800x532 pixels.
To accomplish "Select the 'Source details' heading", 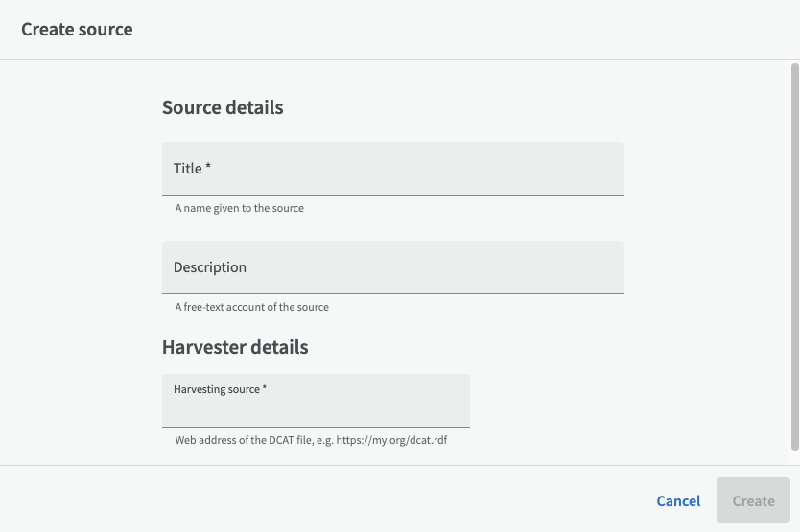I will (223, 107).
